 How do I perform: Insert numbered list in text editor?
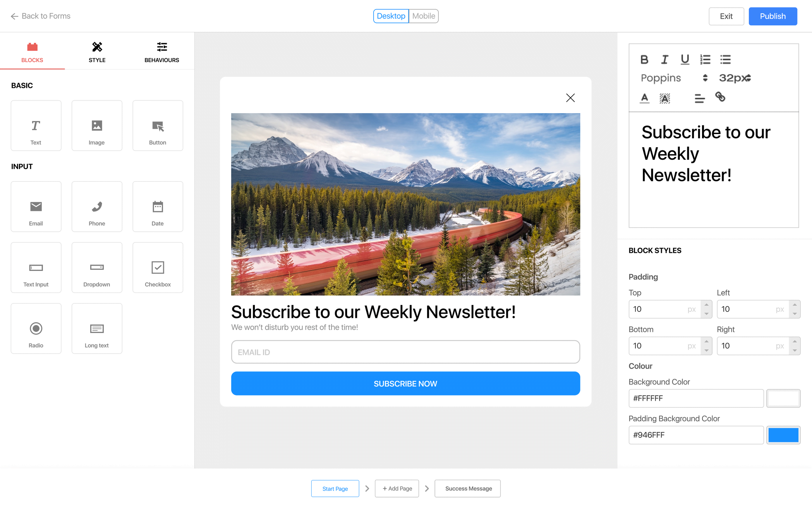705,59
